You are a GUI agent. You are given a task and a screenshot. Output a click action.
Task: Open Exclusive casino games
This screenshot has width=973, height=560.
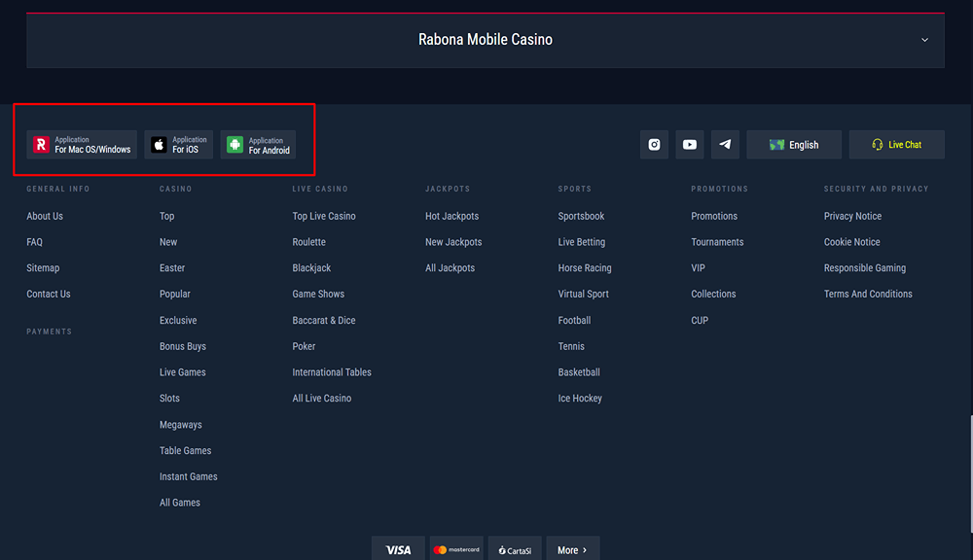point(178,320)
